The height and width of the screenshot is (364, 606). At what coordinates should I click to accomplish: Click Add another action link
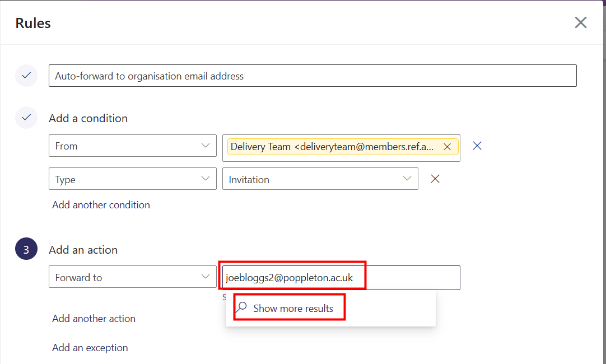pos(94,319)
